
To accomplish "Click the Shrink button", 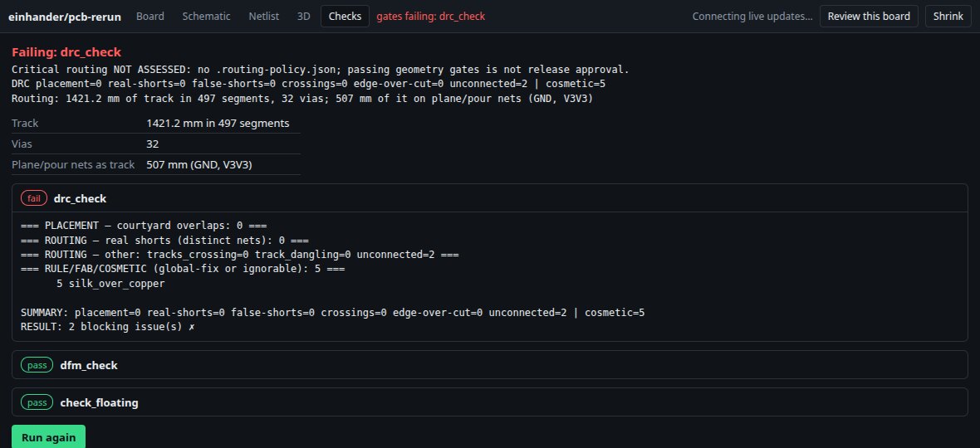I will (948, 17).
